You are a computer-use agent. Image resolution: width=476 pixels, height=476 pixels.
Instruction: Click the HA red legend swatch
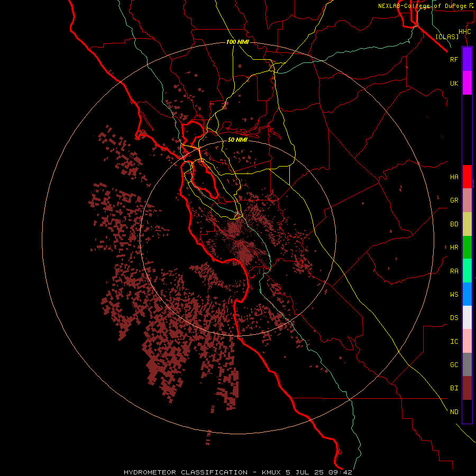(467, 177)
